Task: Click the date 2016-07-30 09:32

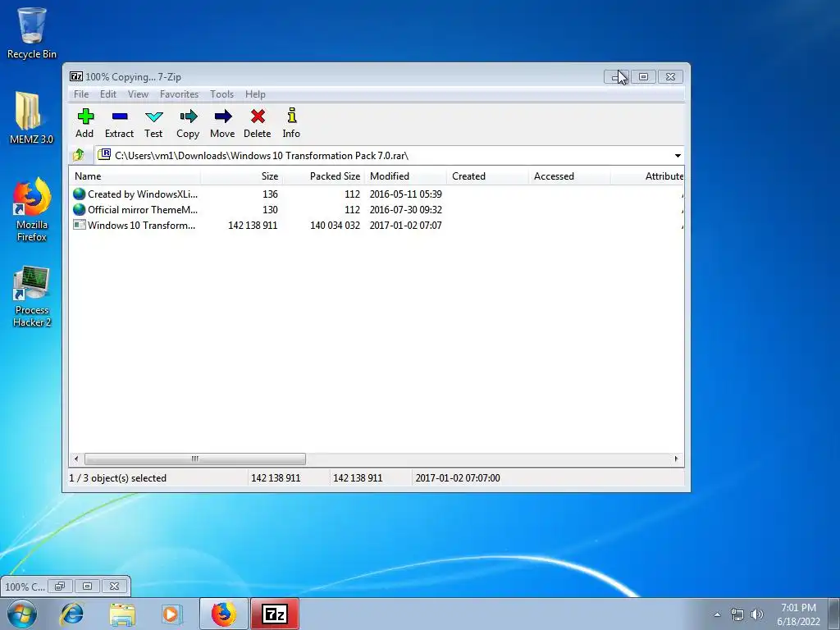Action: (x=405, y=209)
